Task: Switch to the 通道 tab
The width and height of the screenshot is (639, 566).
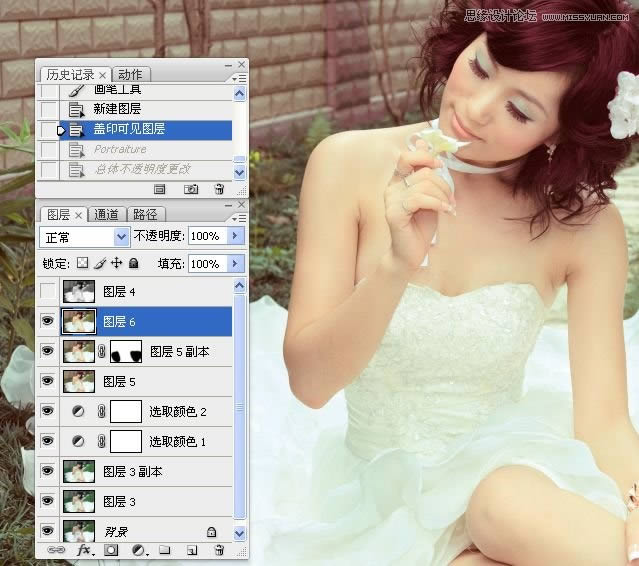Action: (107, 214)
